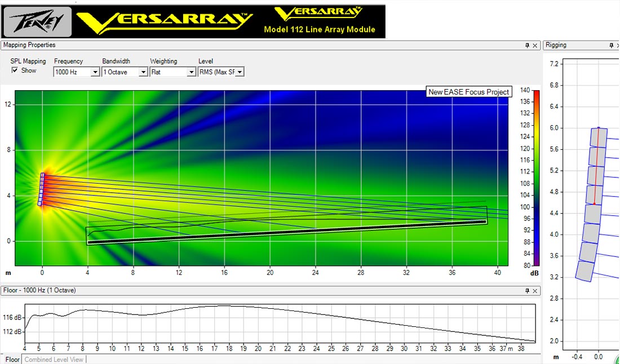The width and height of the screenshot is (620, 364).
Task: Switch to the Floor tab
Action: pos(12,359)
